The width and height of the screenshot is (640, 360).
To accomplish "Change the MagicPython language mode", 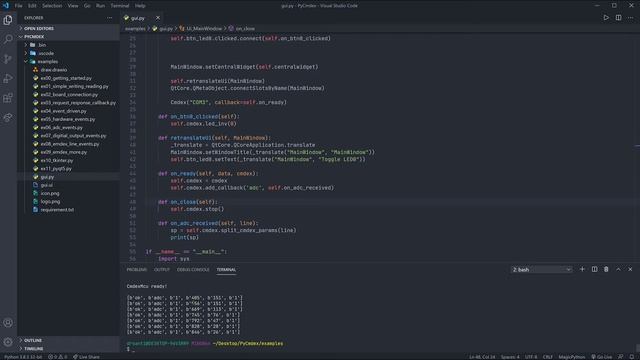I will [571, 357].
